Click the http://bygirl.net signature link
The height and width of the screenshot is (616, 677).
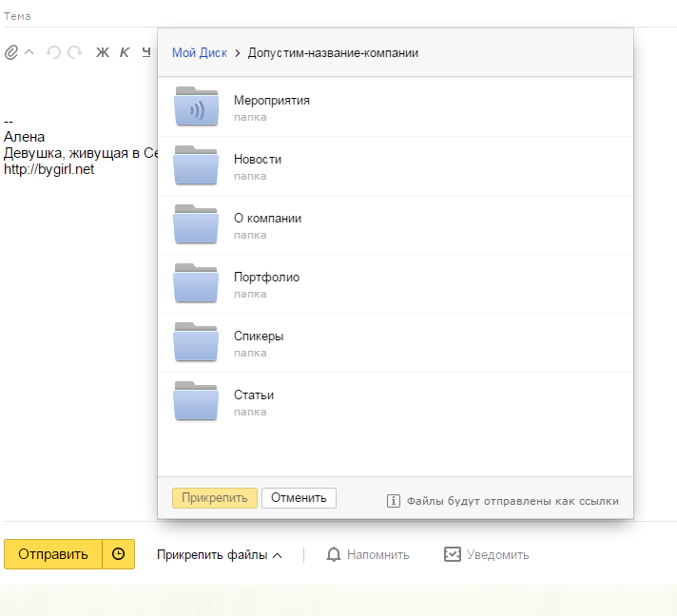tap(48, 169)
